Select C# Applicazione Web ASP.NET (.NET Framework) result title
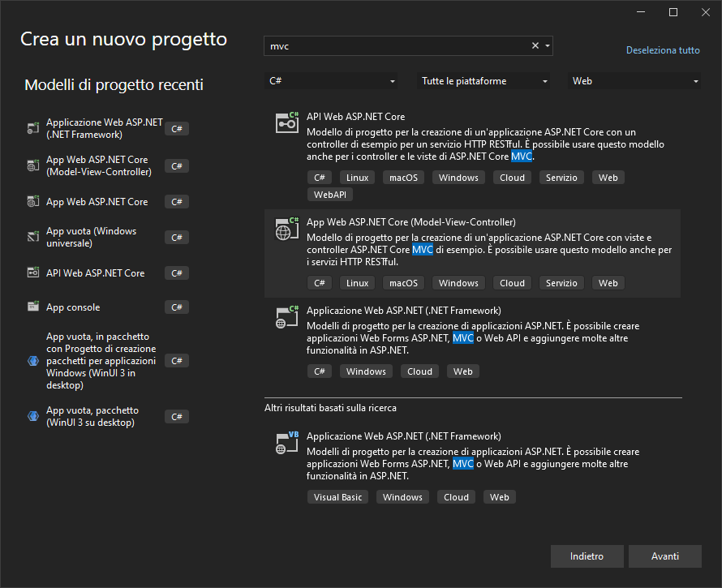 [x=404, y=311]
